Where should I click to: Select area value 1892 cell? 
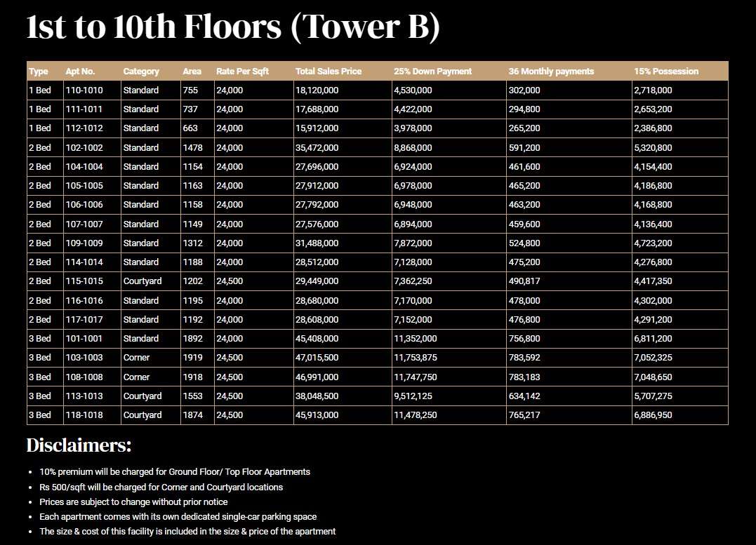pos(198,338)
